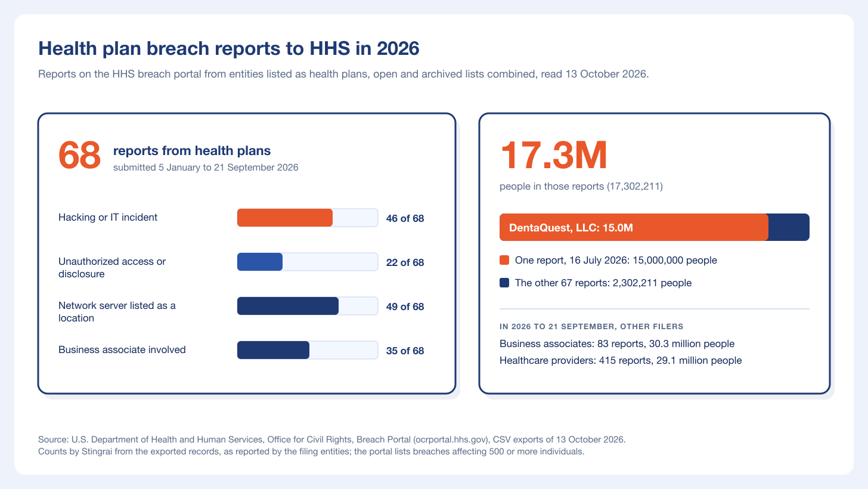Viewport: 868px width, 489px height.
Task: Click 'submitted 5 January to 21 September 2026'
Action: [x=206, y=168]
